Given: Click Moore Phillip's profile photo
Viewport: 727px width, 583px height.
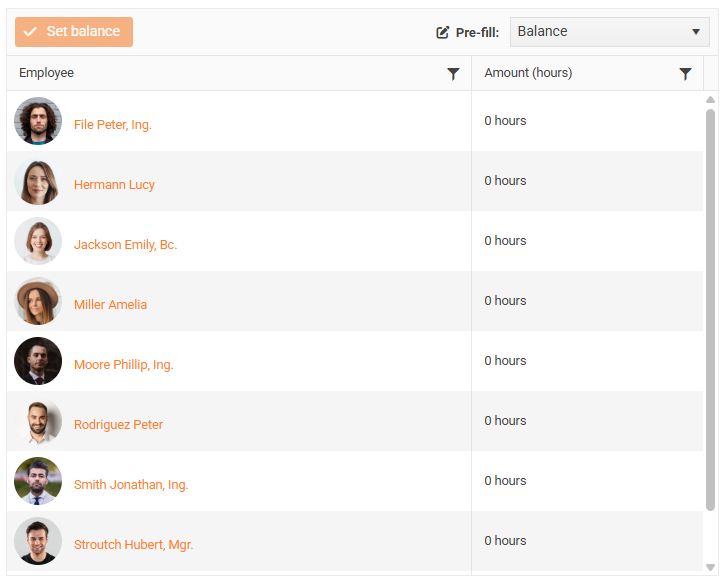Looking at the screenshot, I should tap(38, 361).
